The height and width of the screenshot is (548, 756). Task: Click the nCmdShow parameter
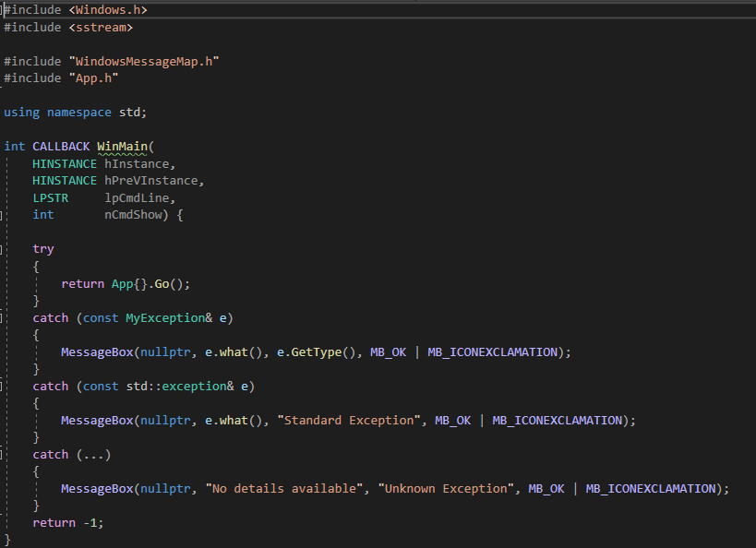[133, 215]
